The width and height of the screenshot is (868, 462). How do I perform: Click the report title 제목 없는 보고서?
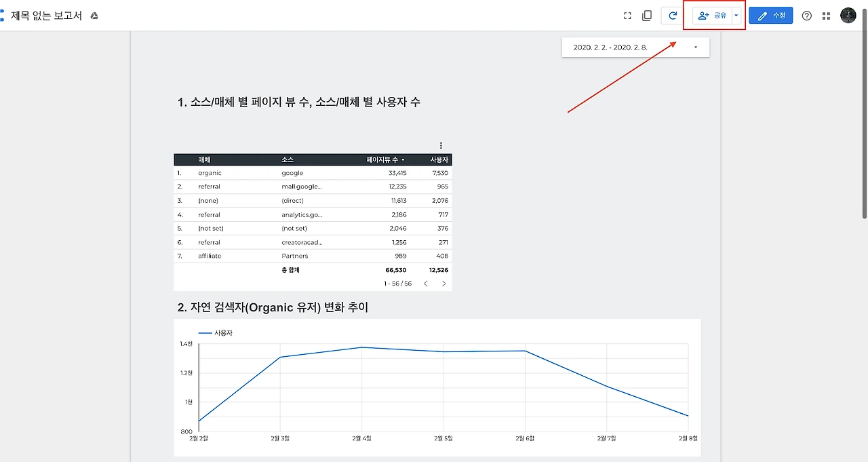(46, 16)
